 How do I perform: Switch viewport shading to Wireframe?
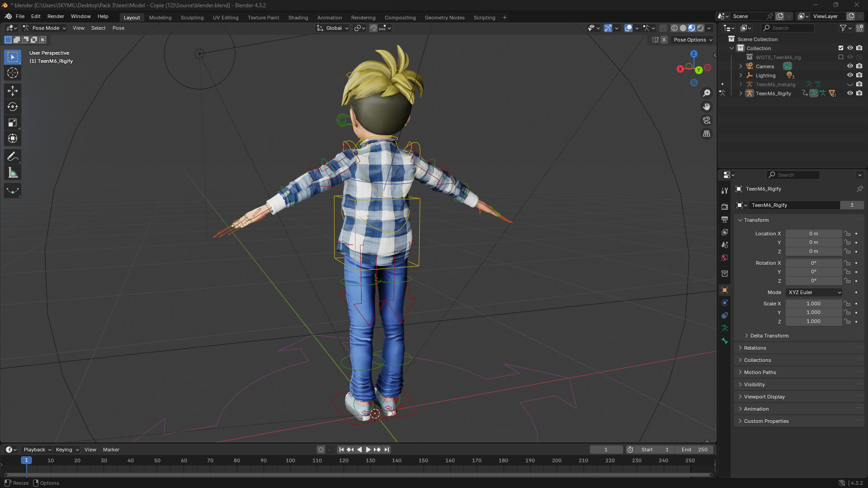pos(674,28)
